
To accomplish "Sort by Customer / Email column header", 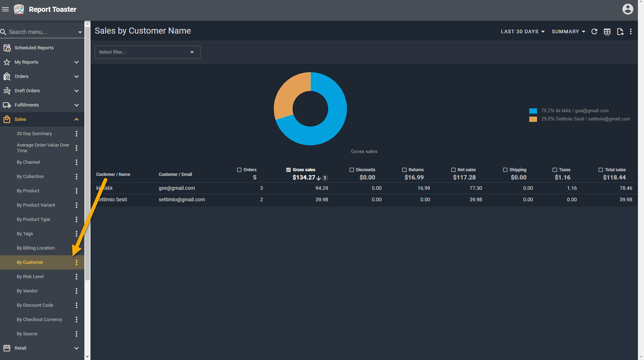I will (175, 174).
